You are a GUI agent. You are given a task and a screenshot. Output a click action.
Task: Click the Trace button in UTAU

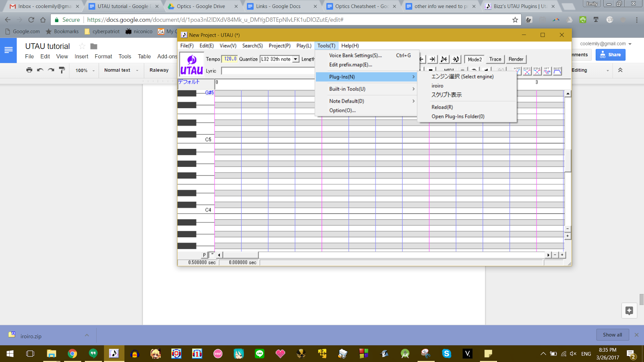(x=495, y=59)
